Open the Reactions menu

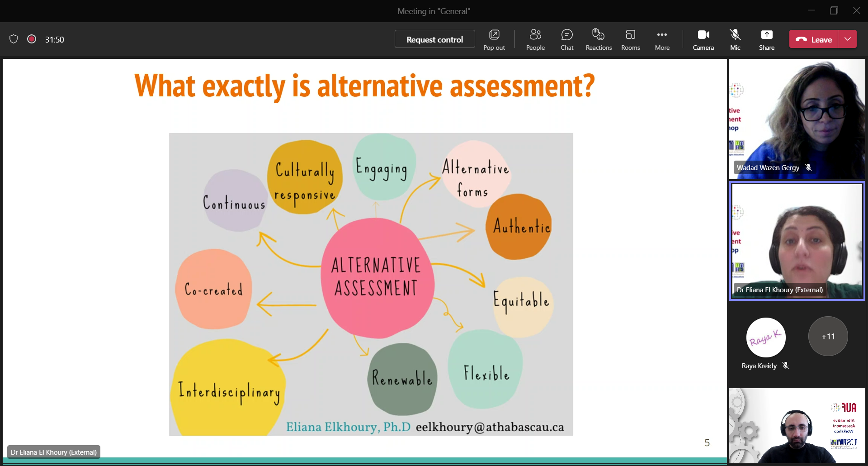pos(599,39)
